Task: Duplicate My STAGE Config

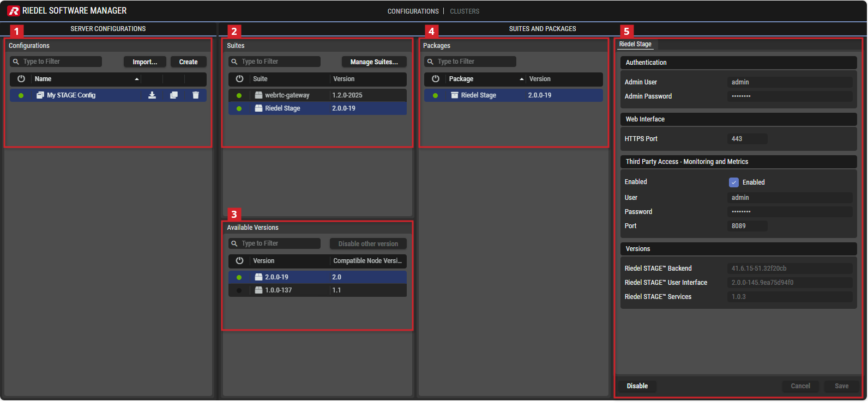Action: click(x=174, y=95)
